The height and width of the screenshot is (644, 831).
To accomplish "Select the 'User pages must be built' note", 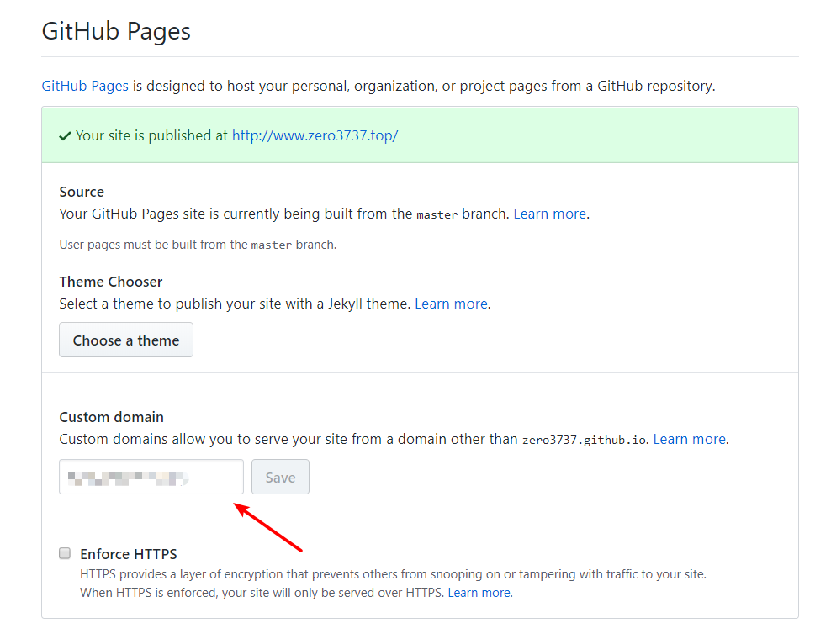I will click(198, 245).
